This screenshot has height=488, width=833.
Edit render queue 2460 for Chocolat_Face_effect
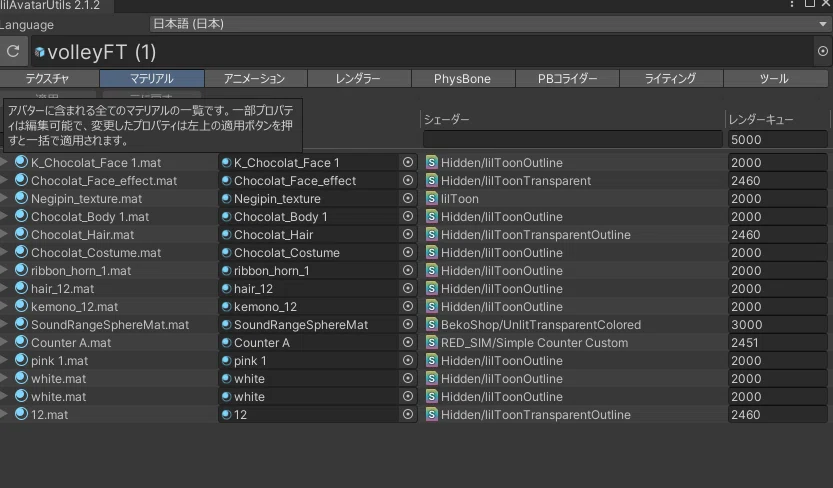pyautogui.click(x=777, y=181)
